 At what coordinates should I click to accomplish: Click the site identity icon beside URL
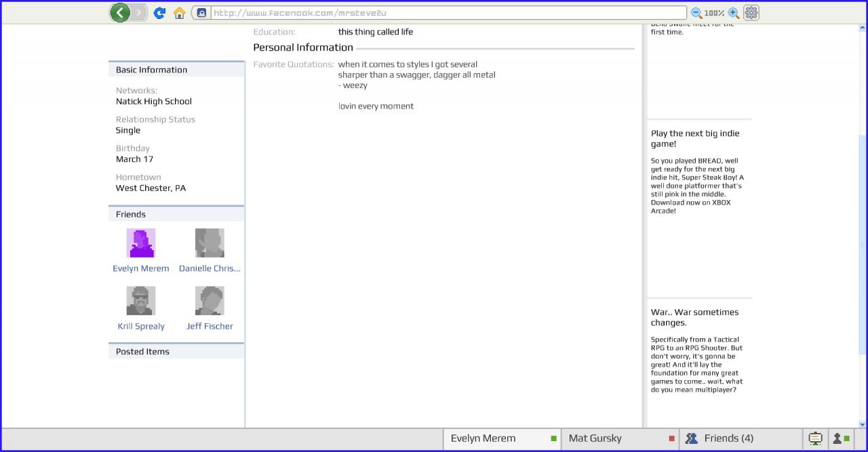coord(201,13)
